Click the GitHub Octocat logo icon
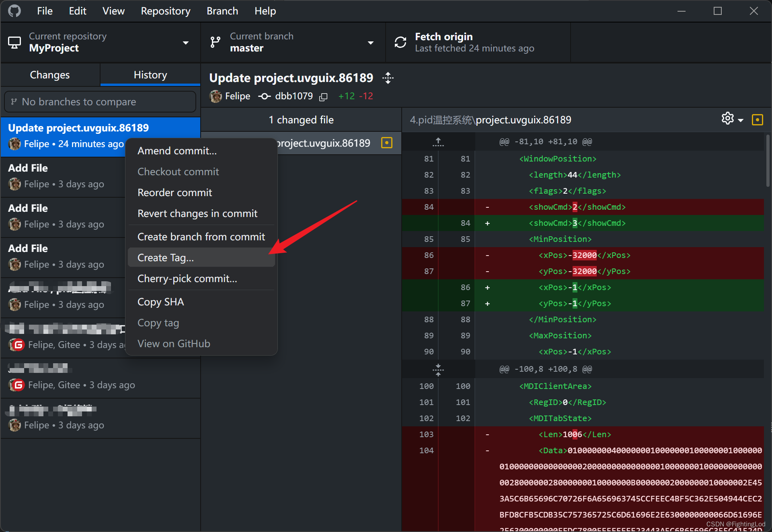The height and width of the screenshot is (532, 772). [x=14, y=11]
